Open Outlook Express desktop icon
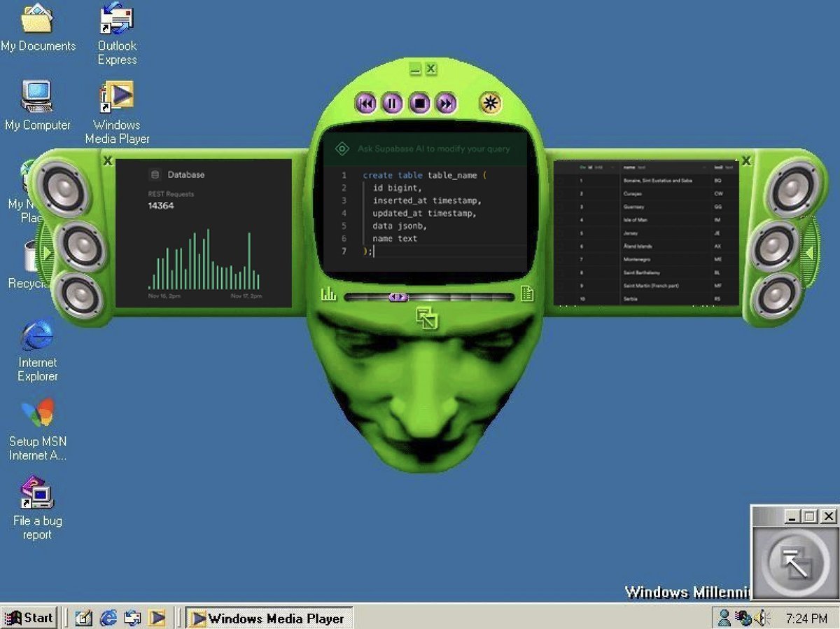 click(x=117, y=34)
